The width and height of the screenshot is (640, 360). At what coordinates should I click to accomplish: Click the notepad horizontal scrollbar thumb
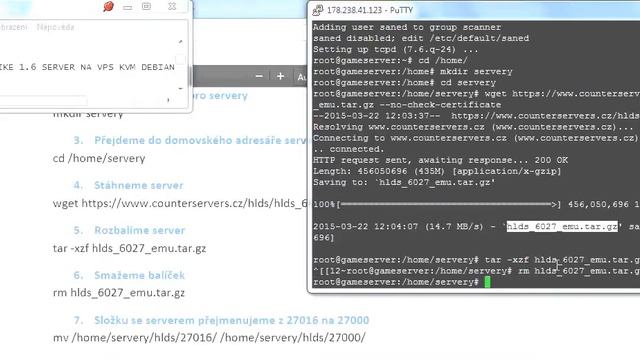tap(43, 100)
